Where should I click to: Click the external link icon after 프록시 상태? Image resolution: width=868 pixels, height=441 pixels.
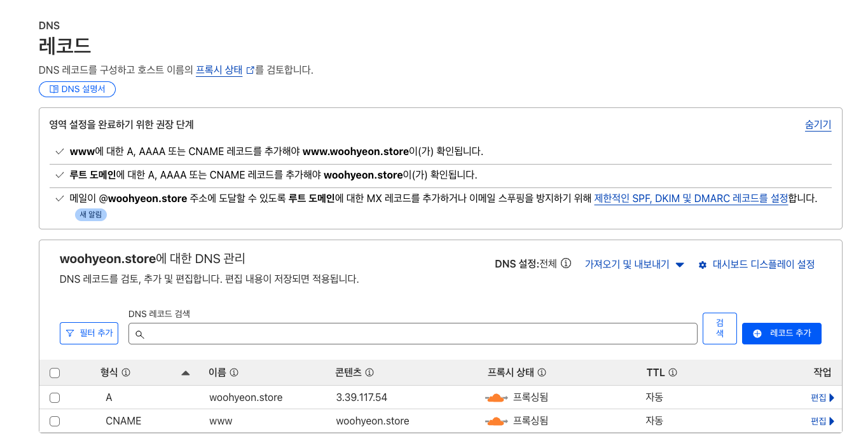click(x=250, y=70)
